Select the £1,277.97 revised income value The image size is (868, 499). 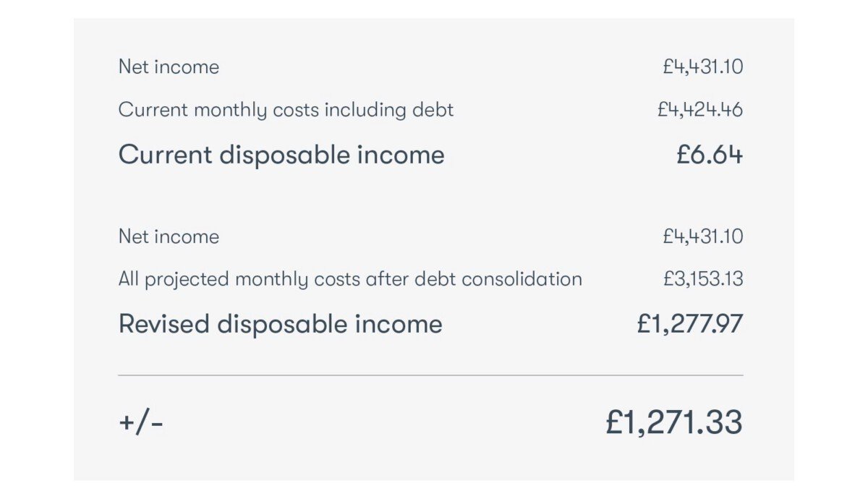click(689, 324)
